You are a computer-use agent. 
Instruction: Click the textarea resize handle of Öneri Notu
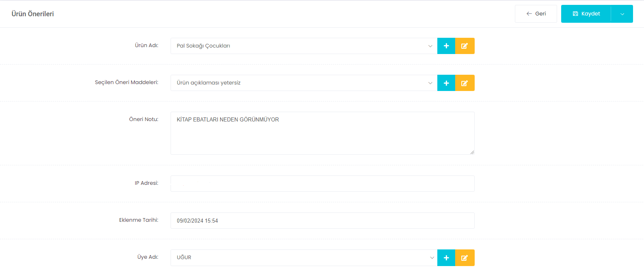pyautogui.click(x=472, y=152)
